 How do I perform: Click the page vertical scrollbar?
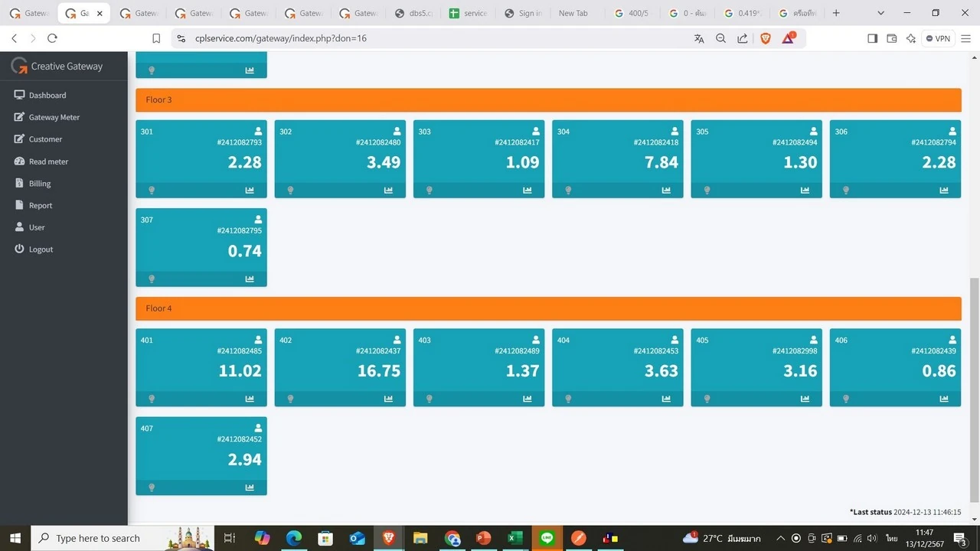click(x=974, y=389)
